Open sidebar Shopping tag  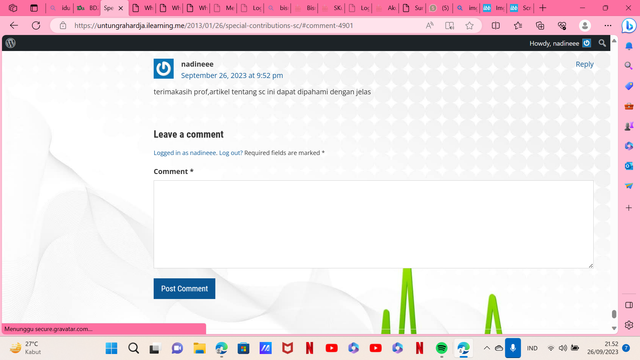point(629,86)
